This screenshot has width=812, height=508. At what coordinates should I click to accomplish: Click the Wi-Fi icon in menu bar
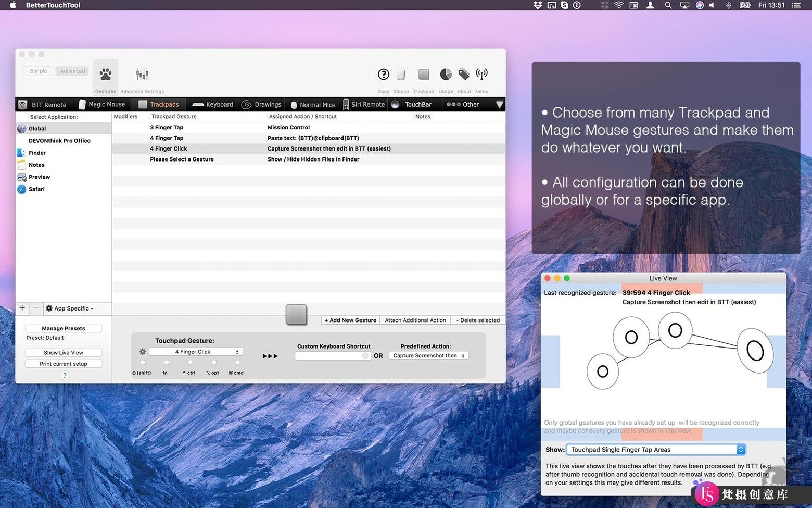pyautogui.click(x=619, y=5)
